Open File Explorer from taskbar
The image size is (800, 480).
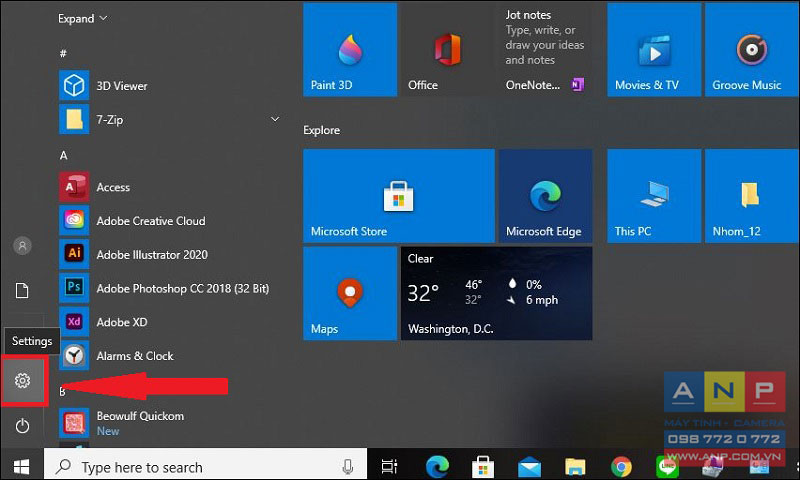(575, 467)
